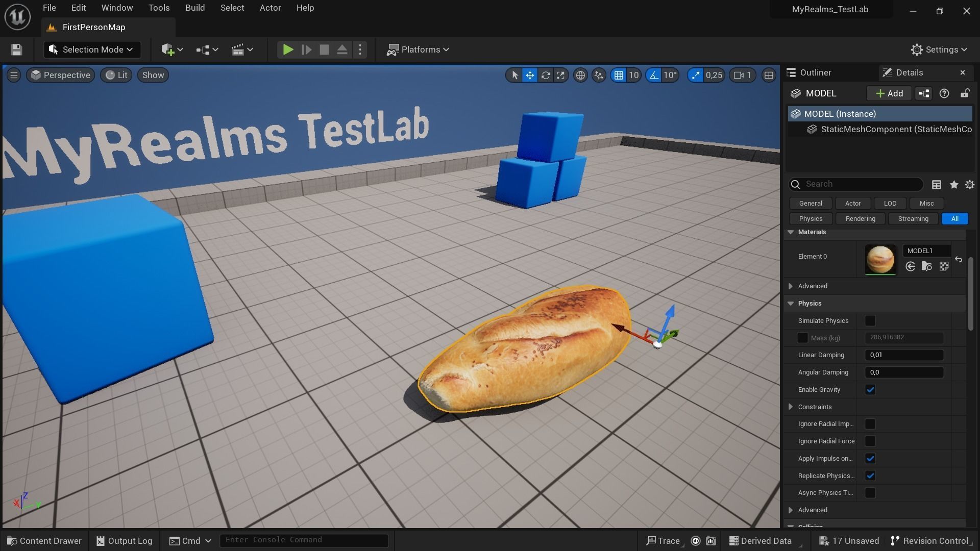This screenshot has height=551, width=980.
Task: Toggle Mass (kg) override checkbox
Action: 802,338
